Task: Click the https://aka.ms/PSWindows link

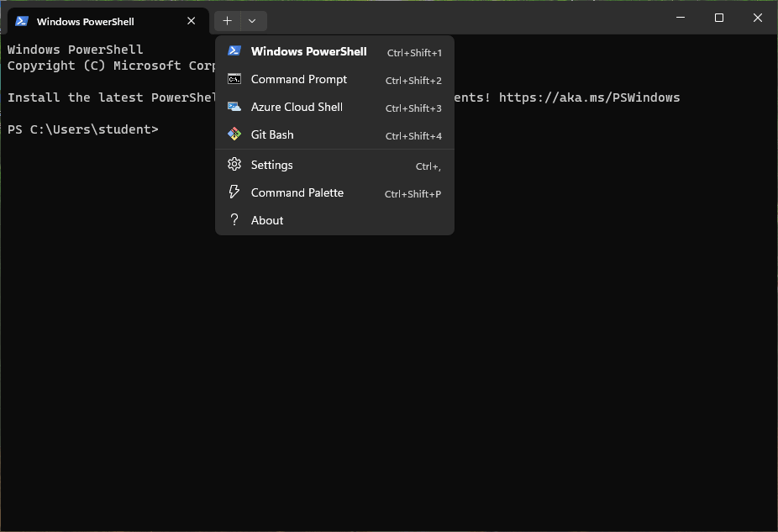Action: (590, 97)
